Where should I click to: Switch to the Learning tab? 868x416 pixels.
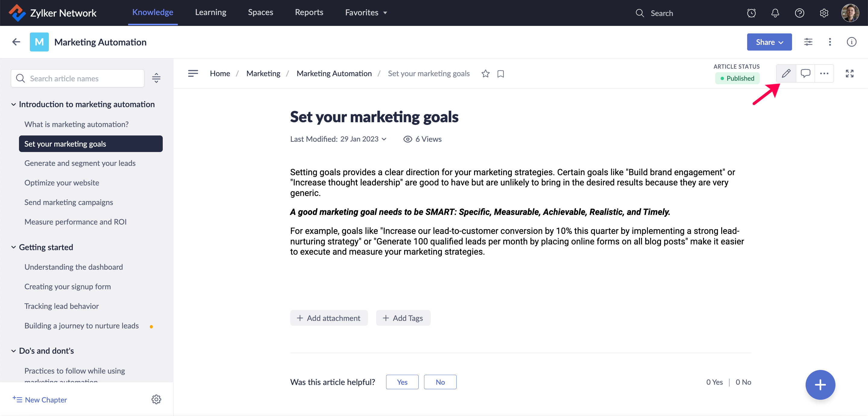point(211,12)
